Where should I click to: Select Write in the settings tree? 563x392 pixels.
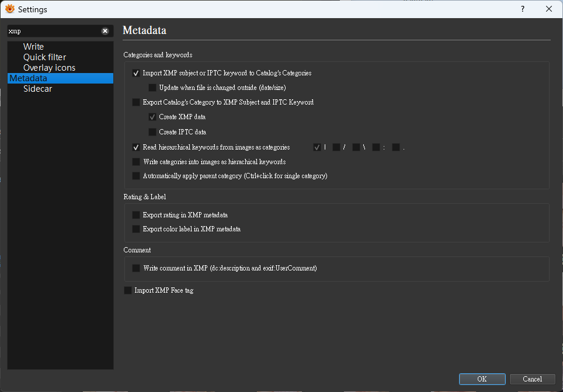click(x=33, y=47)
